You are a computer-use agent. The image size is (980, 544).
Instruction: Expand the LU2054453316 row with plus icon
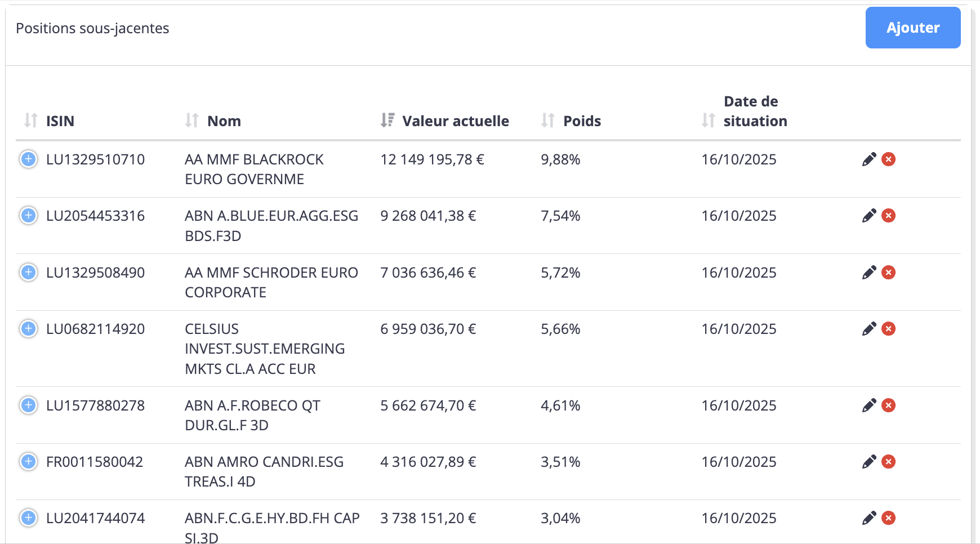pos(28,216)
